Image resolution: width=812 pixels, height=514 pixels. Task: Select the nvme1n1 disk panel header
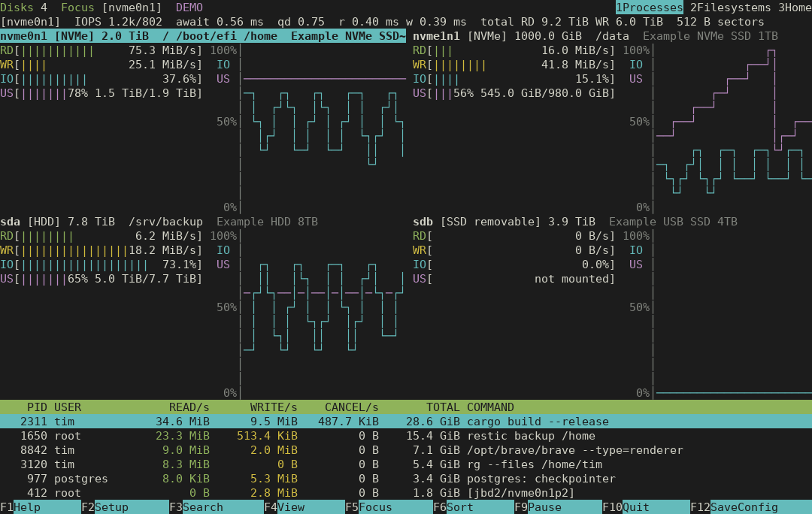[x=595, y=36]
